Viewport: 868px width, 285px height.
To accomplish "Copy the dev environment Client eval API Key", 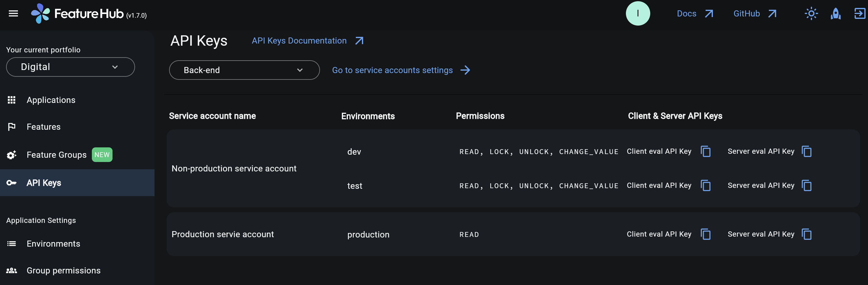I will 706,151.
